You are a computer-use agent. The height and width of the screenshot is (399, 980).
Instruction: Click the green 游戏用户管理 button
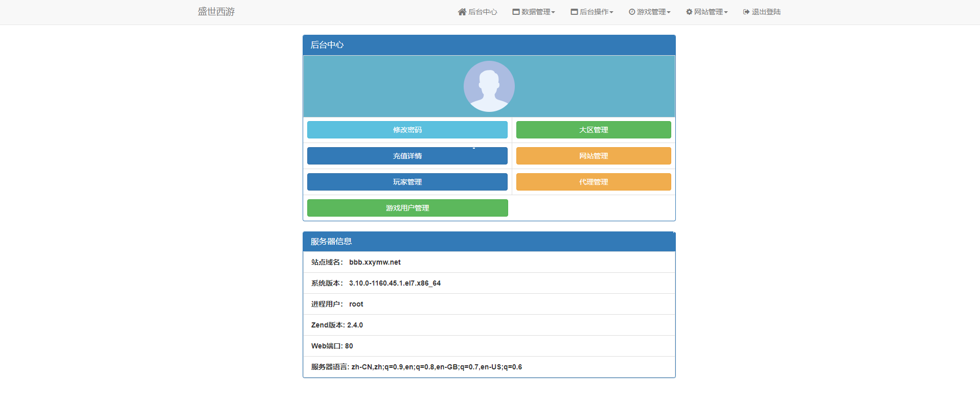407,208
